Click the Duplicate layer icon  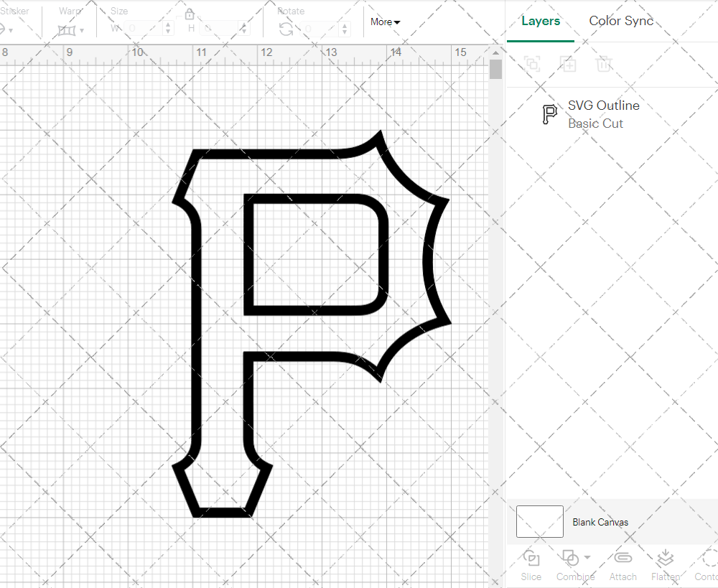pyautogui.click(x=568, y=64)
